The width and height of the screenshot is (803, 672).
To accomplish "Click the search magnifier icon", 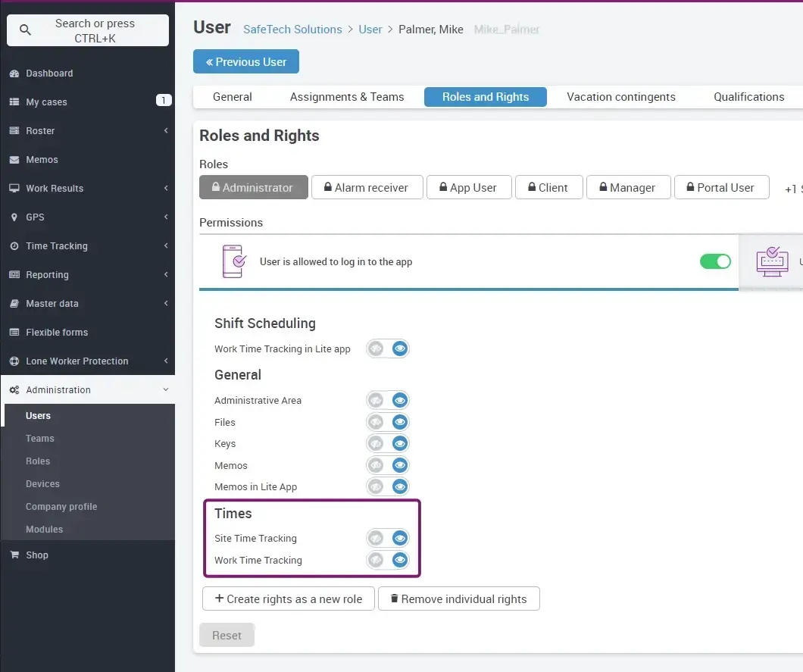I will point(26,30).
